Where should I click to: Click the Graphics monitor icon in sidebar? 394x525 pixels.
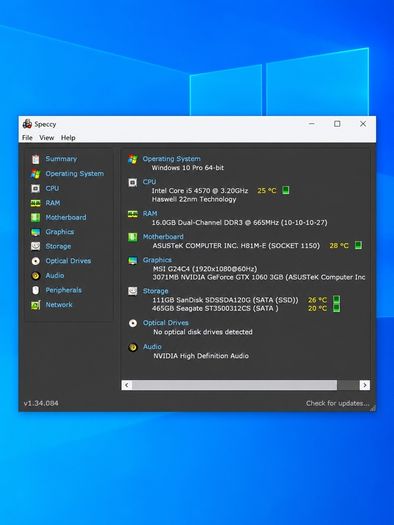point(35,232)
